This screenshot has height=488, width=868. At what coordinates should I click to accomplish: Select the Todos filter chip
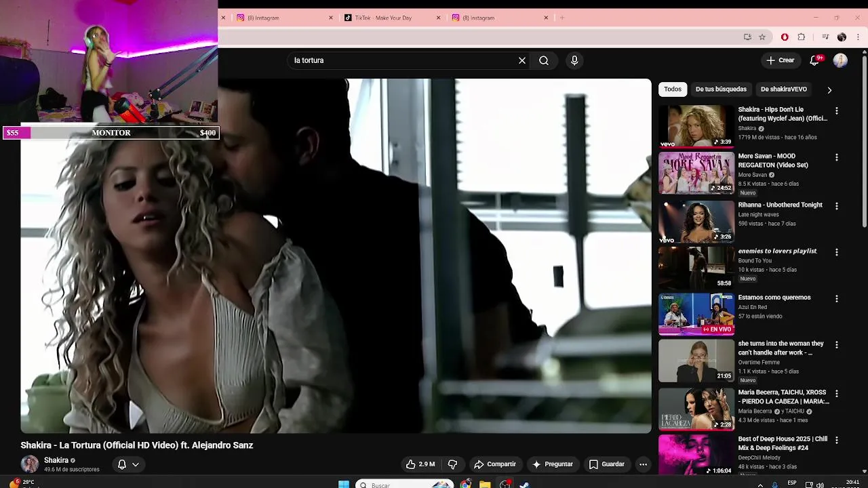point(673,89)
